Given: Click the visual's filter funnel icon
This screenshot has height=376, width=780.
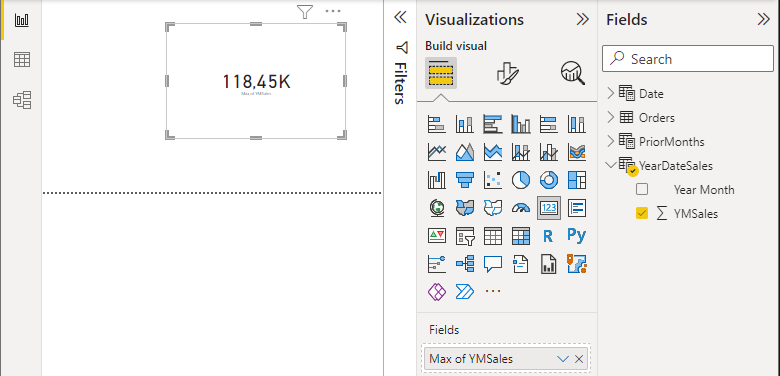Looking at the screenshot, I should point(305,11).
